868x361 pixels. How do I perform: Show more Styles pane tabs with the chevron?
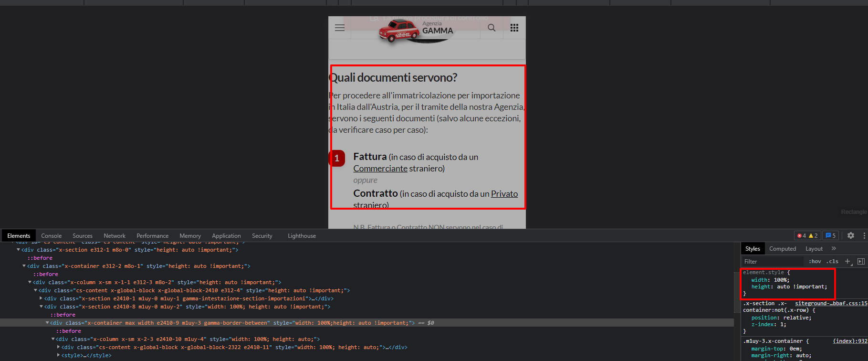834,248
